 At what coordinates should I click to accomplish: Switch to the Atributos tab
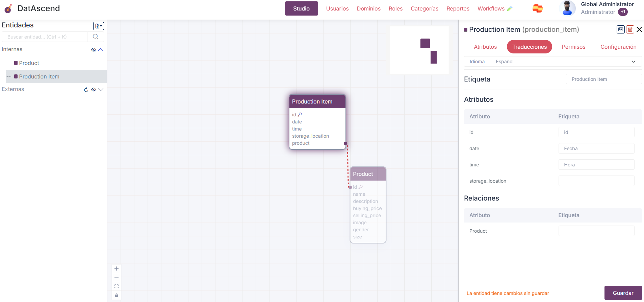point(485,47)
